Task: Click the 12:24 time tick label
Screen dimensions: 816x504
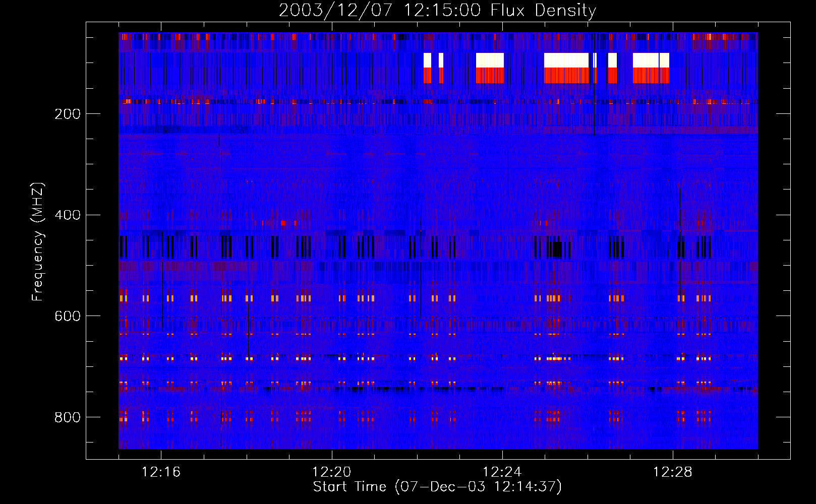Action: pyautogui.click(x=502, y=472)
